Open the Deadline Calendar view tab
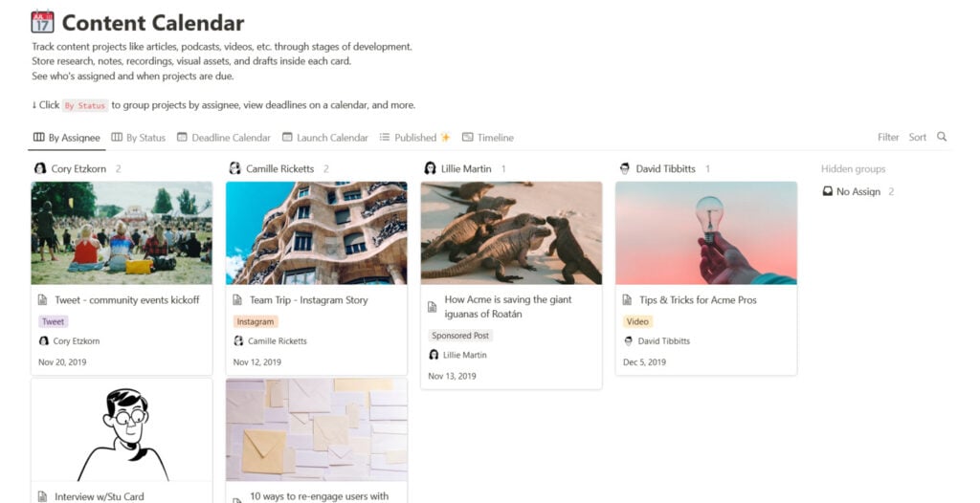Viewport: 980px width, 503px height. (223, 138)
